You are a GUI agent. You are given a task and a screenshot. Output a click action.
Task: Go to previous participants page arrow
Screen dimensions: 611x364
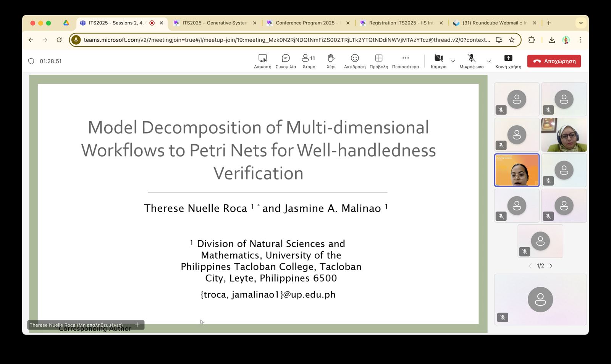530,266
